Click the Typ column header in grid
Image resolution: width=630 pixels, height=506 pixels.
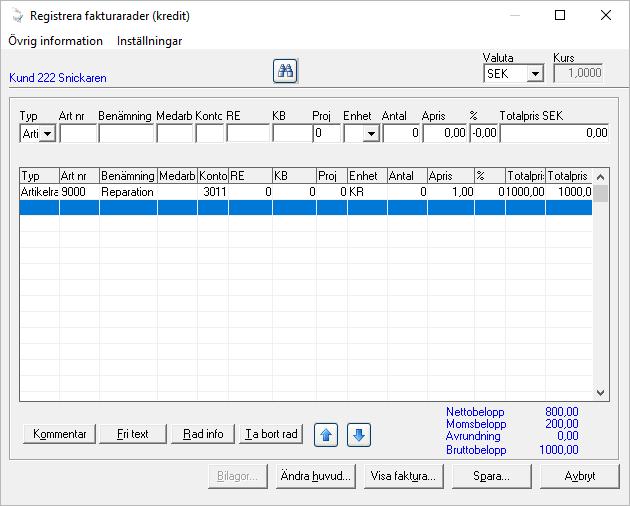pyautogui.click(x=39, y=176)
